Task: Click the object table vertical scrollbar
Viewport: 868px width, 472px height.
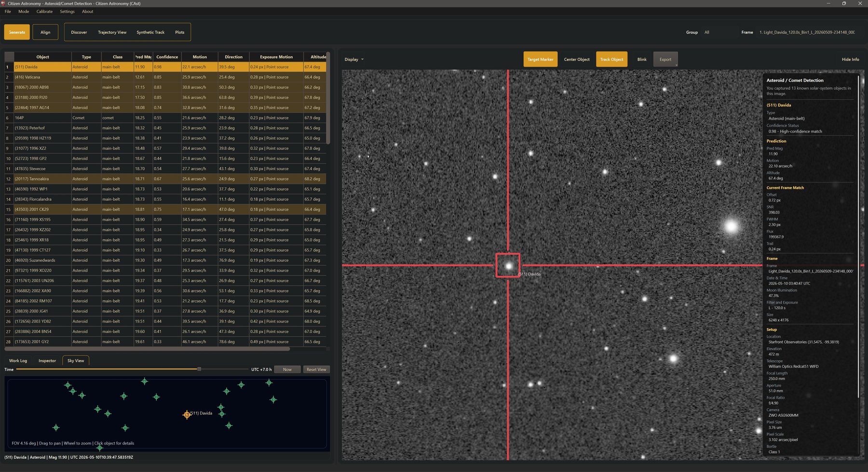Action: coord(328,98)
